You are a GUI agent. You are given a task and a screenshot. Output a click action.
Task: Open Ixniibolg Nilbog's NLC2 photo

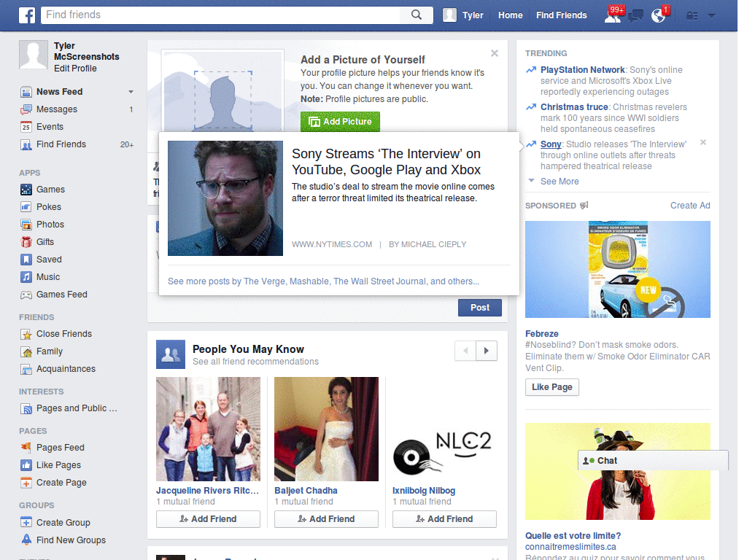pos(444,429)
